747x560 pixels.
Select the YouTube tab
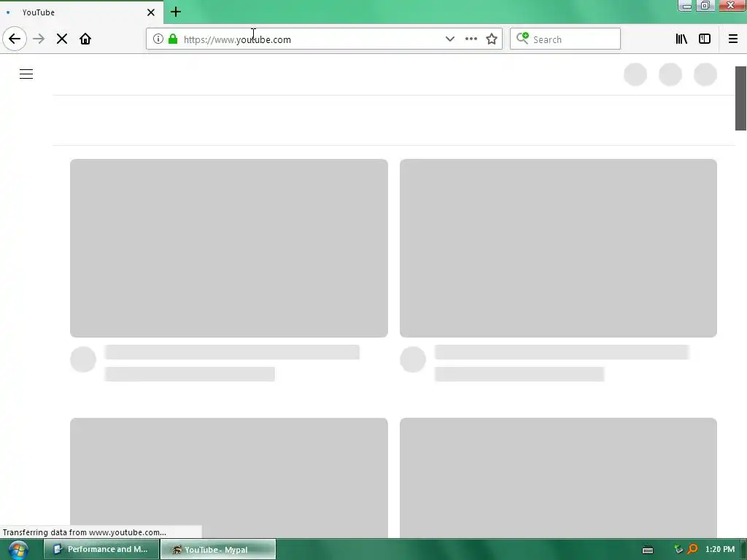(x=82, y=12)
